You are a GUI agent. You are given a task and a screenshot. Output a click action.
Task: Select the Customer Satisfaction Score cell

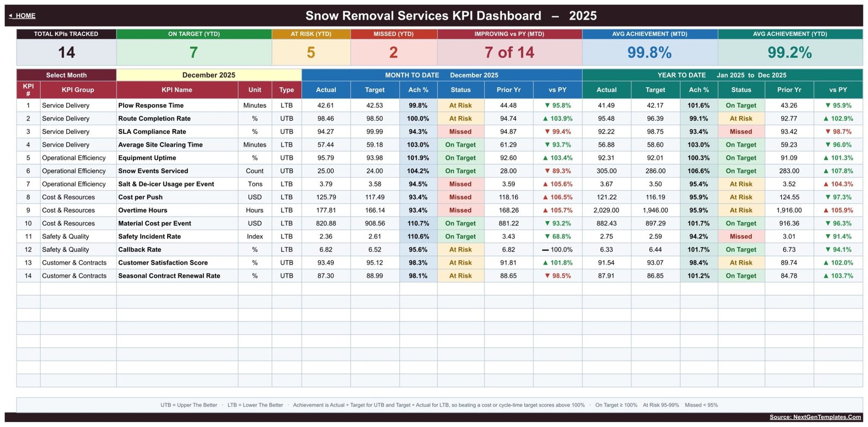177,263
